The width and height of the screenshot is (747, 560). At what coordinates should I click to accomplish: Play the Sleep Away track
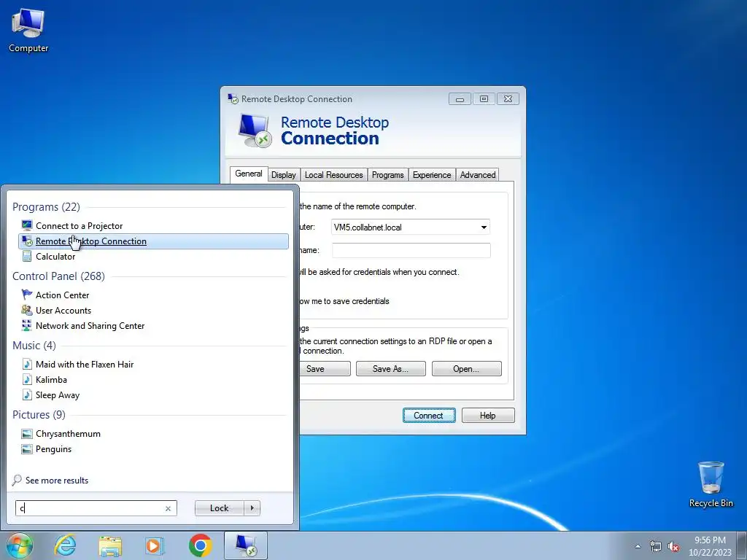(x=58, y=394)
